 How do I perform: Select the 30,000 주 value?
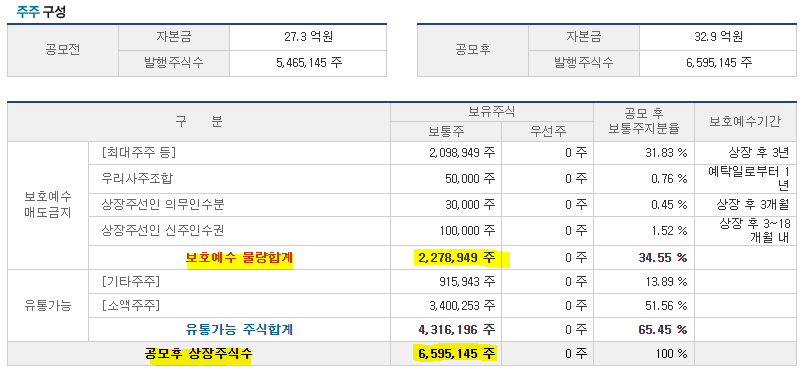pos(470,204)
